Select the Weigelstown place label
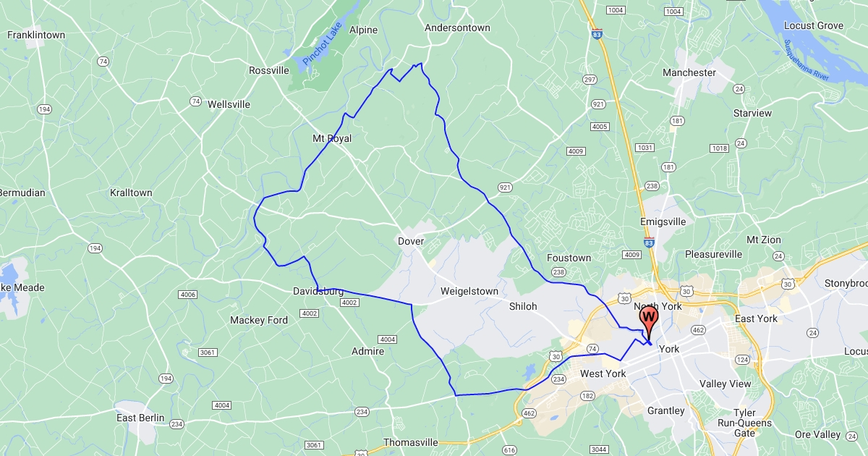 (469, 291)
